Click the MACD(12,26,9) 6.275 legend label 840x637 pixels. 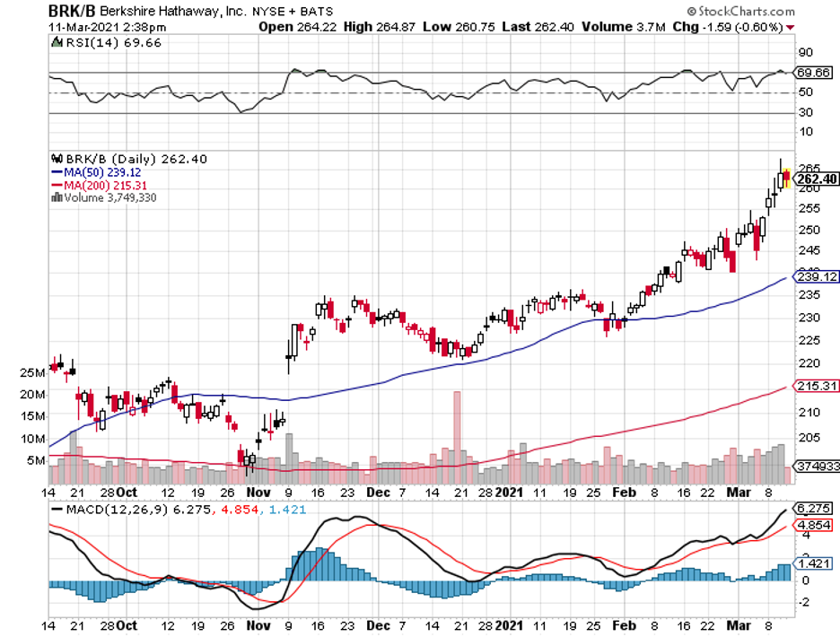[x=139, y=509]
